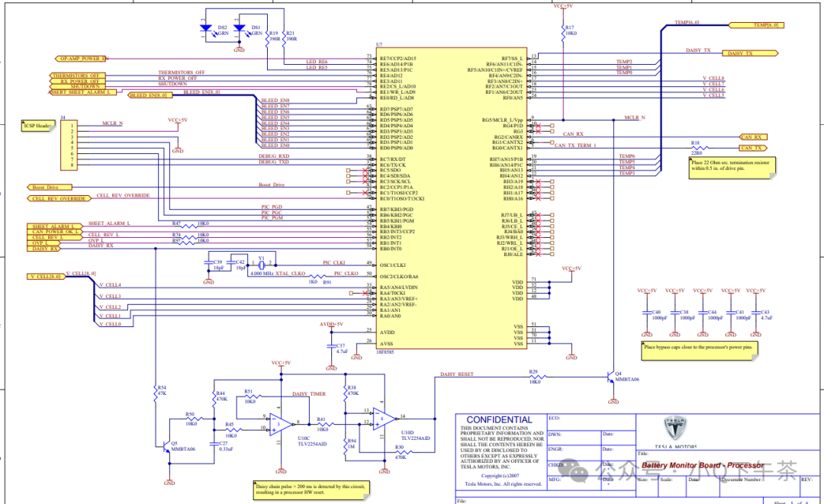Screen dimensions: 824x504
Task: Click the ASSERT_SHEET_ALARM_L port tag
Action: coord(82,92)
